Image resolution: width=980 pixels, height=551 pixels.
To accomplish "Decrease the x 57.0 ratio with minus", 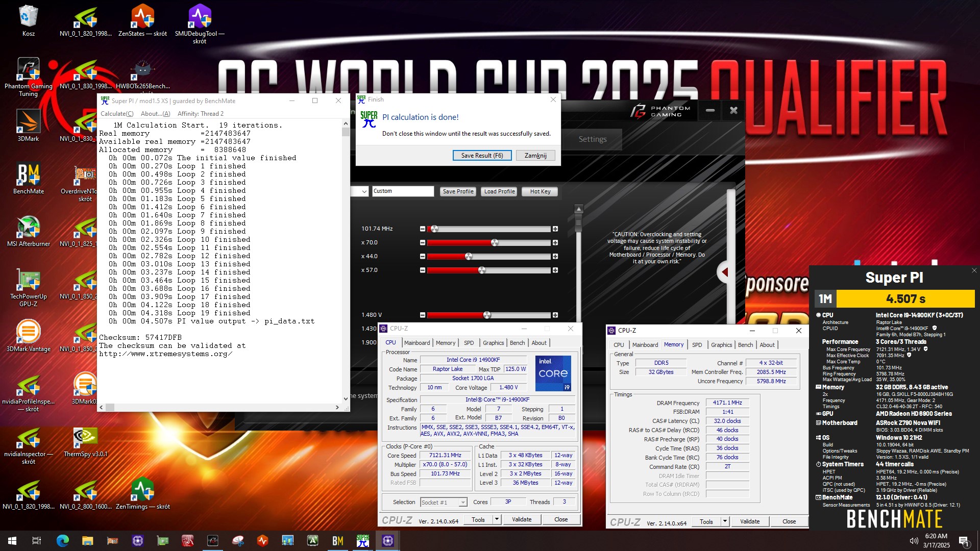I will (x=423, y=270).
